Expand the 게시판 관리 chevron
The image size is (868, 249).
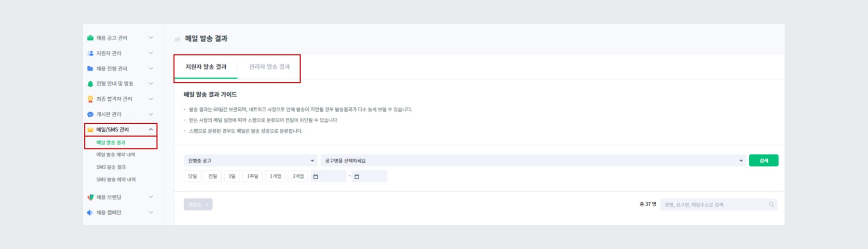pyautogui.click(x=151, y=114)
